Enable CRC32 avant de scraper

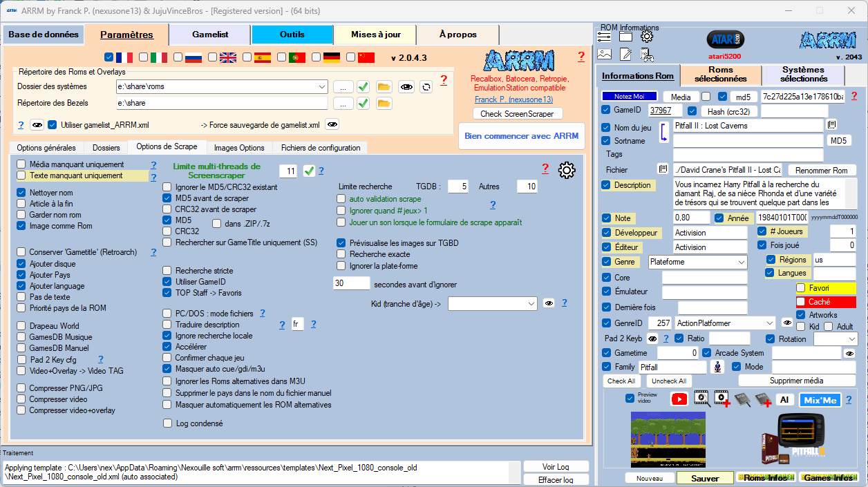[167, 209]
